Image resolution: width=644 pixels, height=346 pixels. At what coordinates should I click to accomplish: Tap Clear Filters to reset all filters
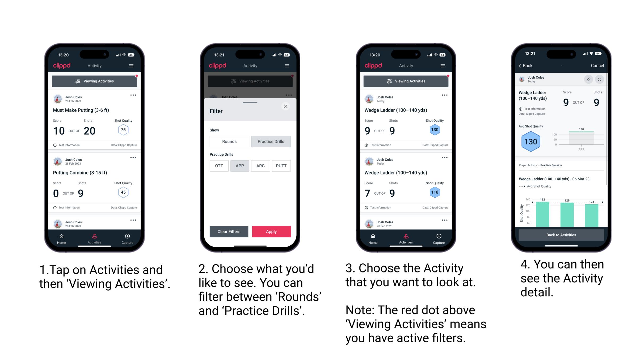[x=229, y=231]
